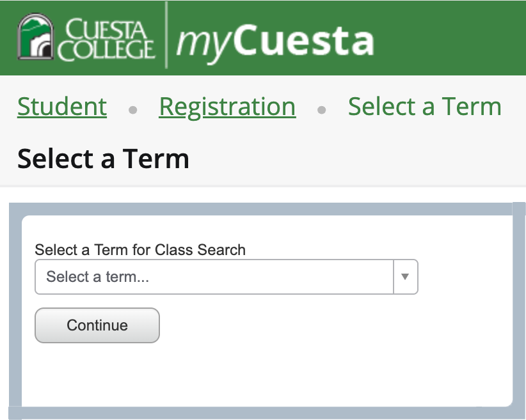Open the Student breadcrumb page
This screenshot has width=526, height=420.
(61, 107)
